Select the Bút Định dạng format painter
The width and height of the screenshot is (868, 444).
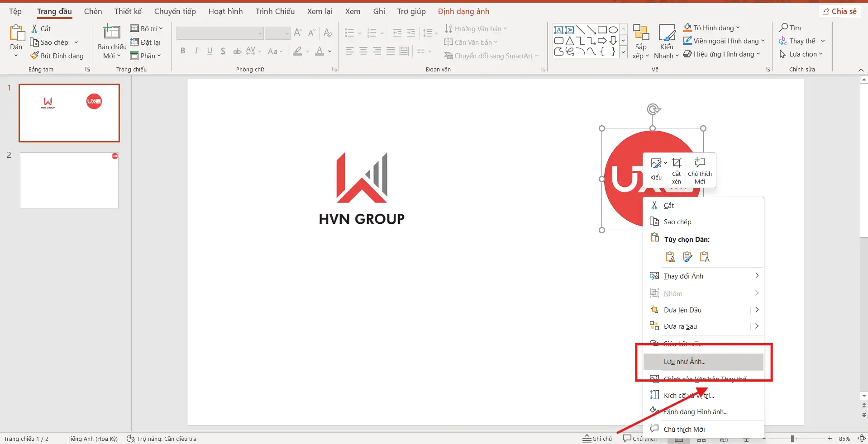[57, 56]
